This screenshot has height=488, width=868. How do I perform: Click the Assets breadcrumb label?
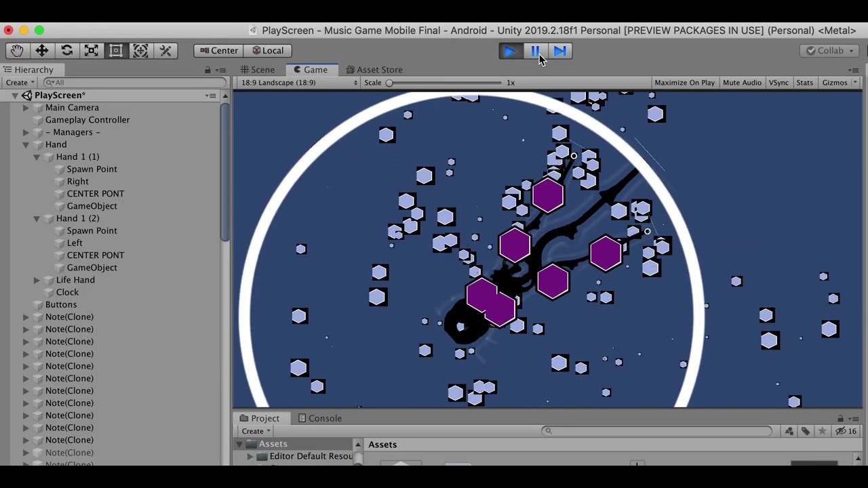coord(382,445)
